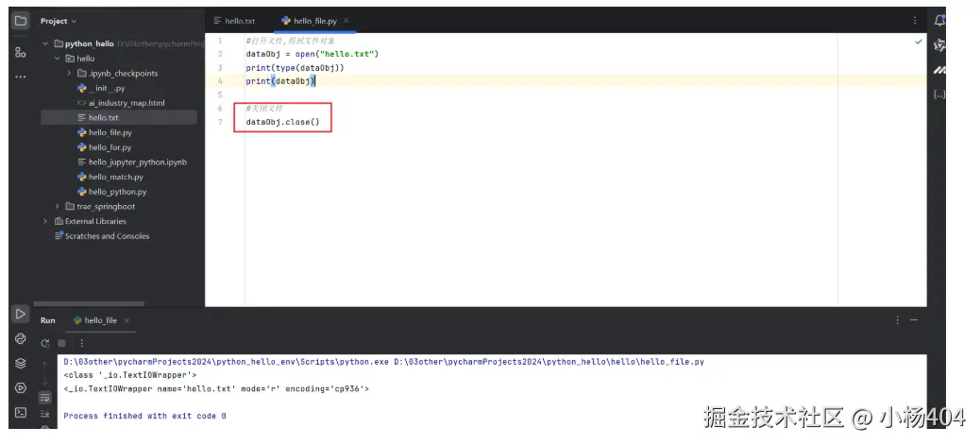This screenshot has width=980, height=445.
Task: Rerun hello_file with the rerun icon
Action: [45, 343]
